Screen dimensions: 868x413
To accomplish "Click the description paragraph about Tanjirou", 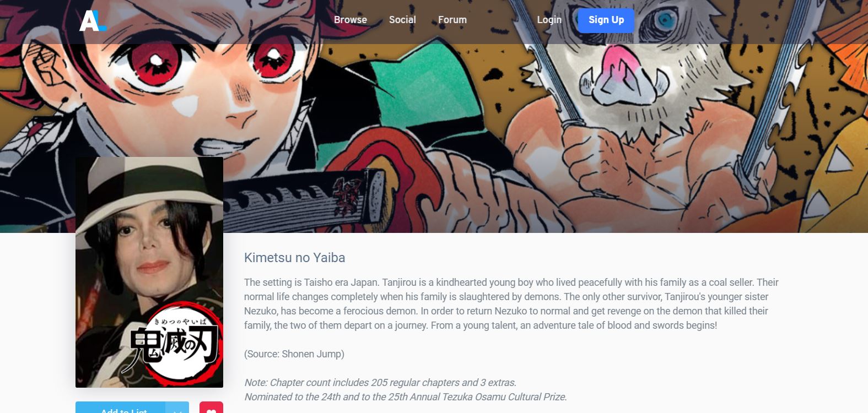I will [x=511, y=304].
